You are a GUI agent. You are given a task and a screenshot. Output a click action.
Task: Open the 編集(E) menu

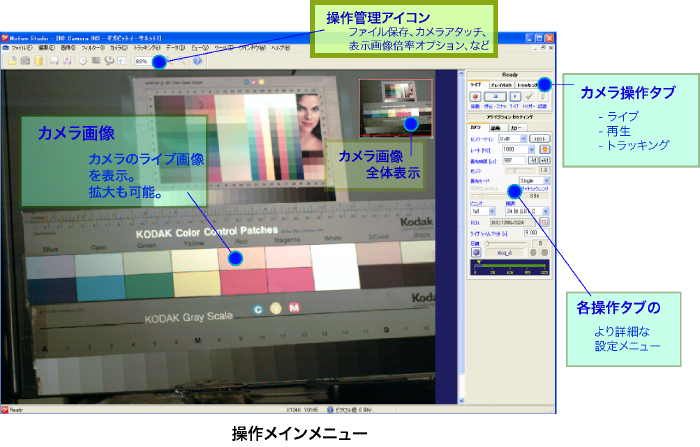point(46,48)
